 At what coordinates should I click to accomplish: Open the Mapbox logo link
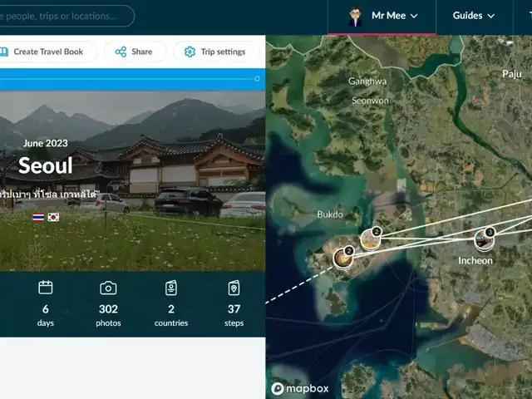[299, 388]
